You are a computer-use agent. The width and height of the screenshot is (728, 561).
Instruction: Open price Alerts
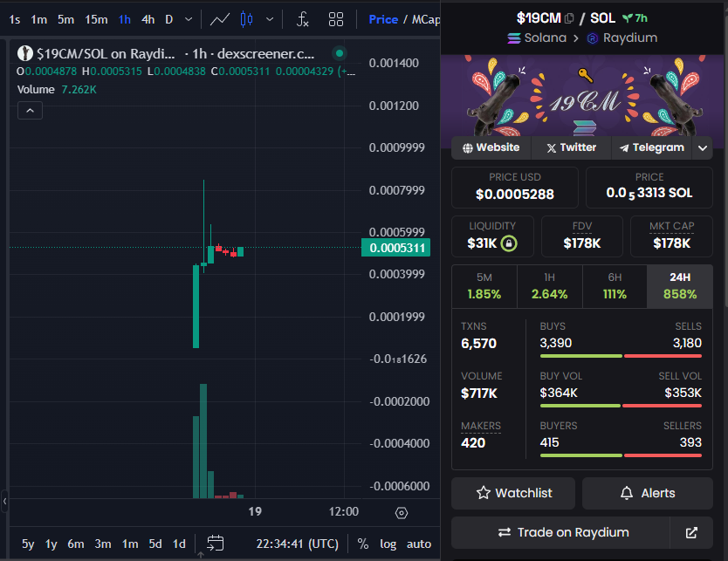647,493
